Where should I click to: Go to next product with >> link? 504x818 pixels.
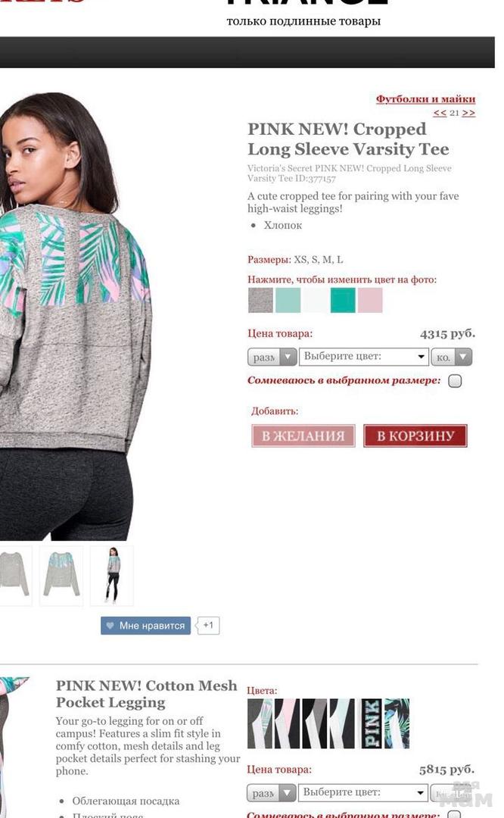tap(468, 113)
